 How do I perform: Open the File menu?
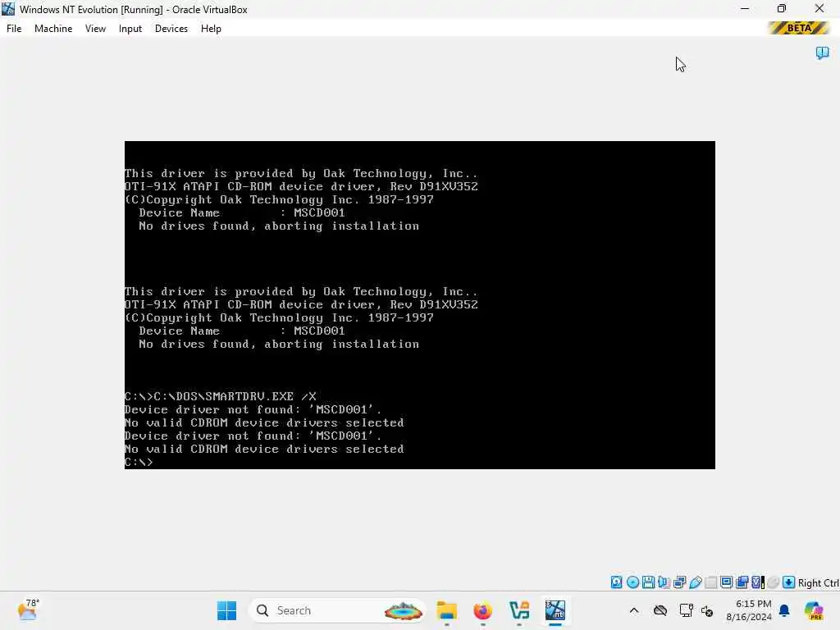(x=14, y=29)
